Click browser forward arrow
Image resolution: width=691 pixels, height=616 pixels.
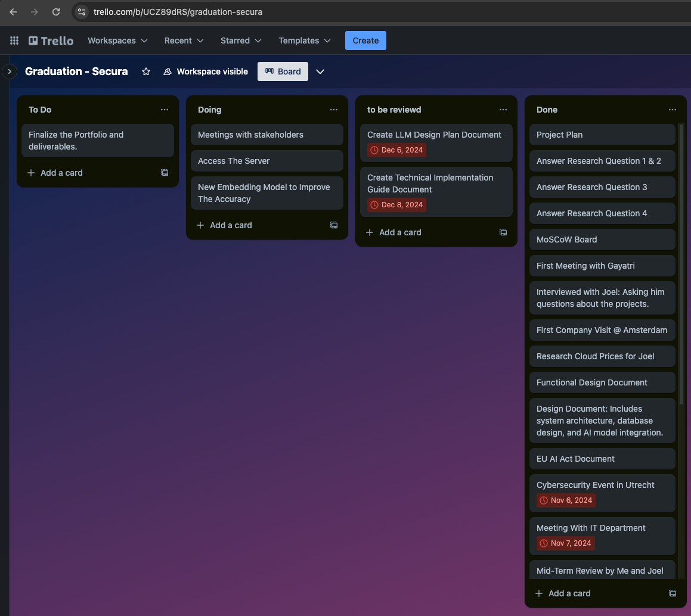(x=35, y=12)
